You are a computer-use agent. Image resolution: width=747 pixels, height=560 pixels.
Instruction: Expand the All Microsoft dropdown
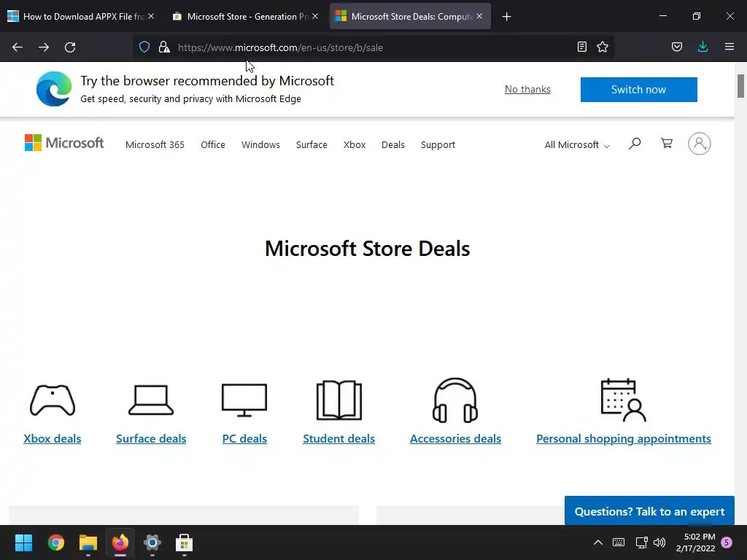coord(577,145)
